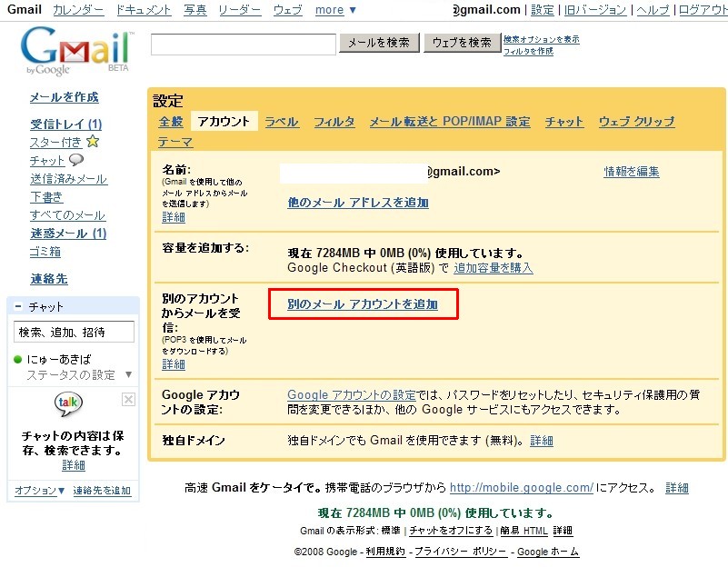Open the Google アカウントの設定 link
Screen dimensions: 728x587
coord(352,395)
